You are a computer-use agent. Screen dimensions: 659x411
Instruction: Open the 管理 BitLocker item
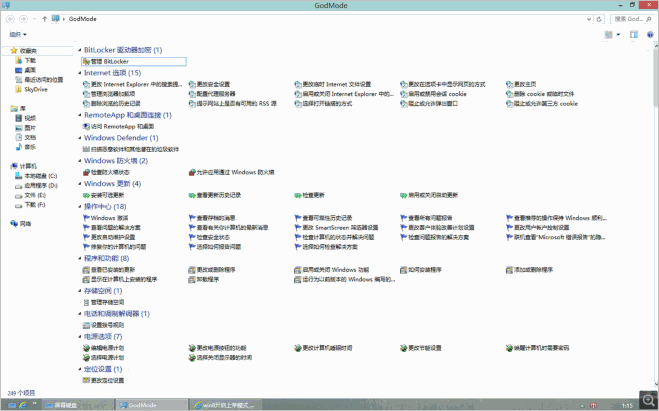click(134, 61)
